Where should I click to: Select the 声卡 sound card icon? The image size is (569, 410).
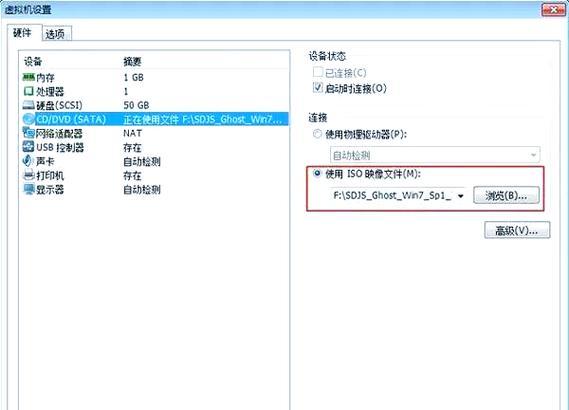point(28,160)
